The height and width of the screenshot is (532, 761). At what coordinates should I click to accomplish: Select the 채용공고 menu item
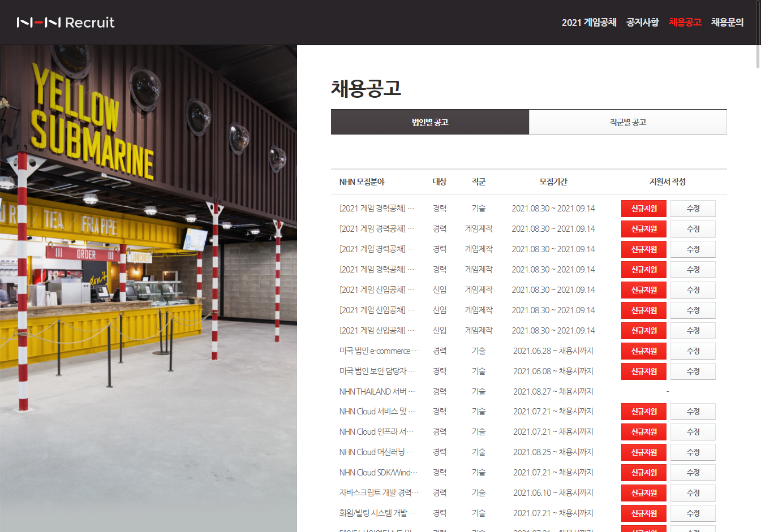685,23
